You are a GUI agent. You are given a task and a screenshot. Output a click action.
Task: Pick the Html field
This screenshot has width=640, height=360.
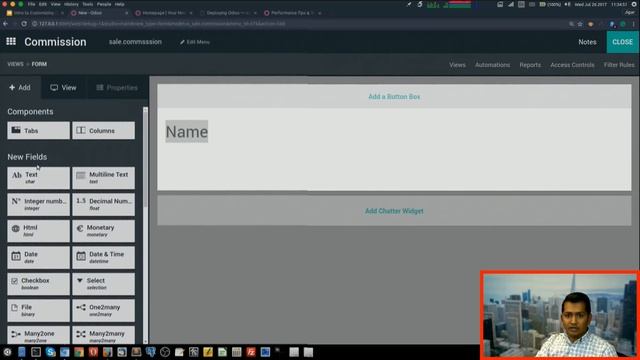point(38,231)
